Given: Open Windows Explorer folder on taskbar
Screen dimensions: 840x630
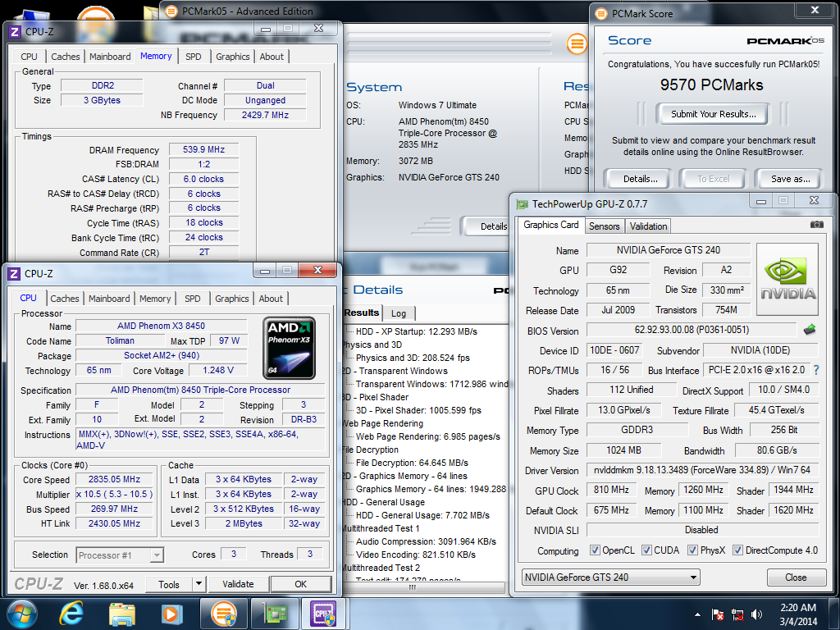Looking at the screenshot, I should 122,614.
